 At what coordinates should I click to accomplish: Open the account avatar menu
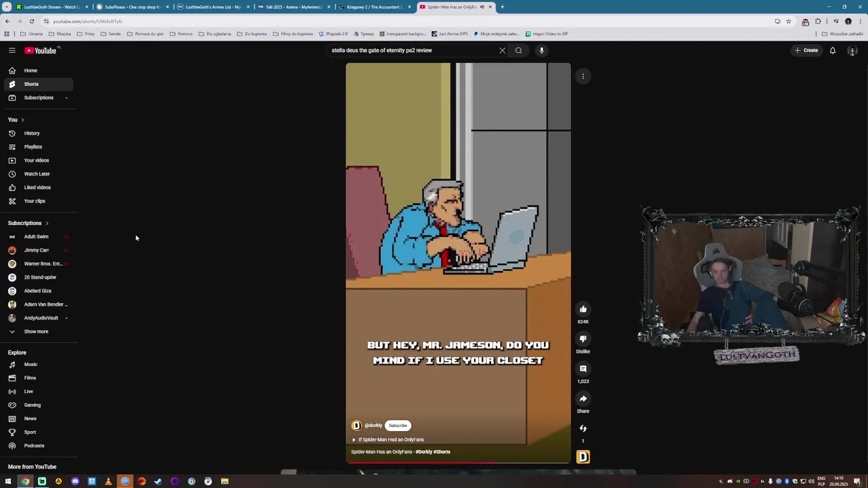(852, 50)
